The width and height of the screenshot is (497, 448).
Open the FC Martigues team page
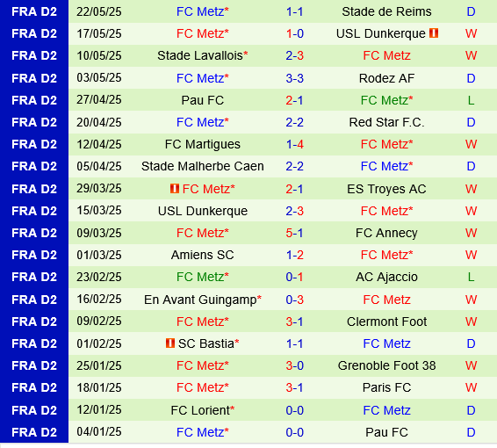pos(203,145)
